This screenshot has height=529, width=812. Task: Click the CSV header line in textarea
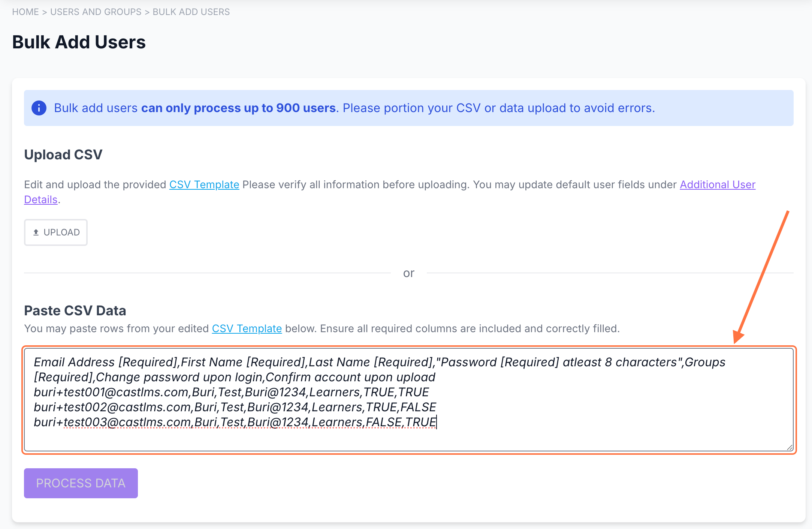coord(379,363)
